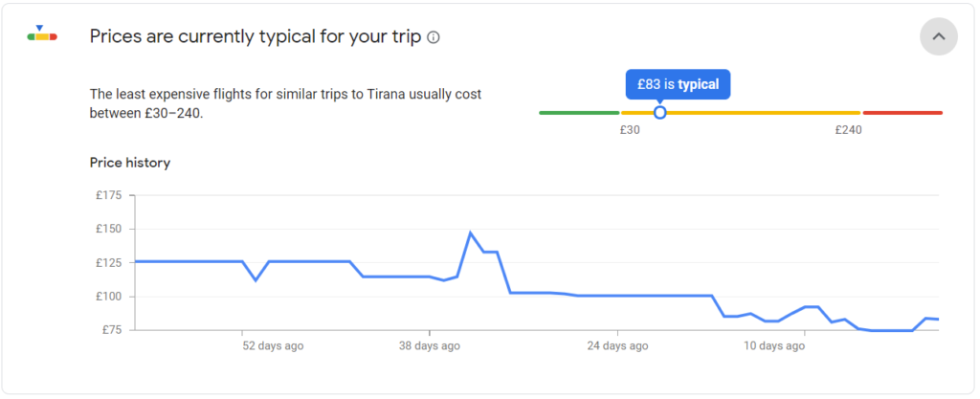Click the circular marker on price range bar
Viewport: 980px width, 399px height.
pos(659,112)
